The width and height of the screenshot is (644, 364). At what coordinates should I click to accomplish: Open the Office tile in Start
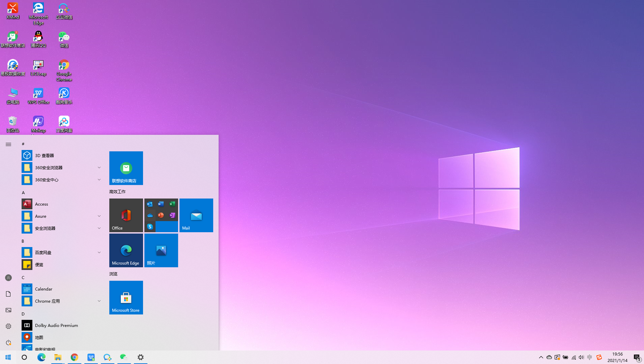126,215
